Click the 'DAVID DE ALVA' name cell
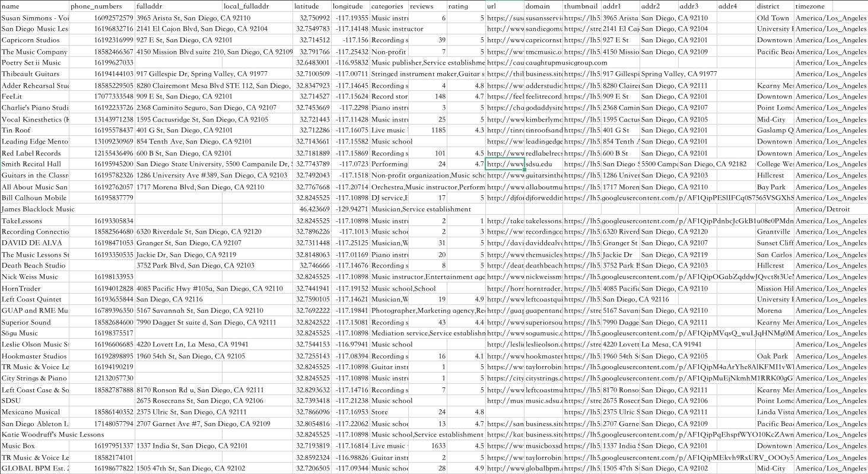 click(x=34, y=243)
